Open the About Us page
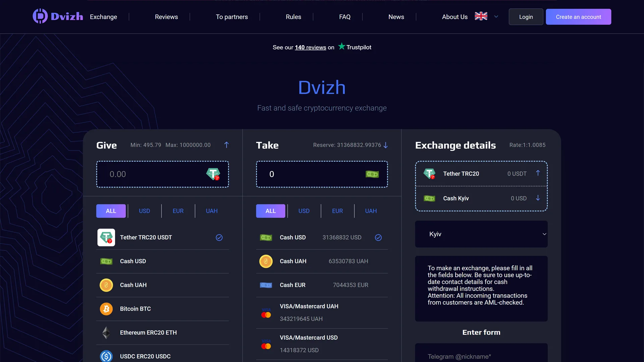The height and width of the screenshot is (362, 644). click(x=455, y=17)
